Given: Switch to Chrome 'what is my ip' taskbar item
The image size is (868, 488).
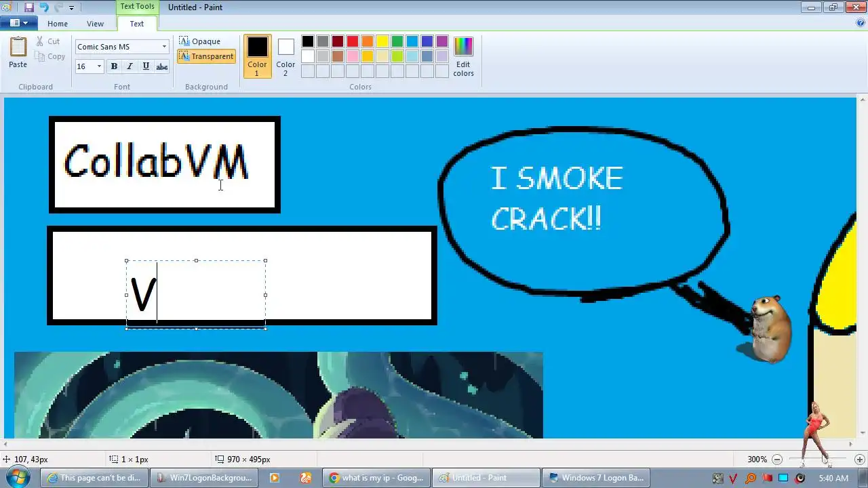Looking at the screenshot, I should tap(377, 478).
